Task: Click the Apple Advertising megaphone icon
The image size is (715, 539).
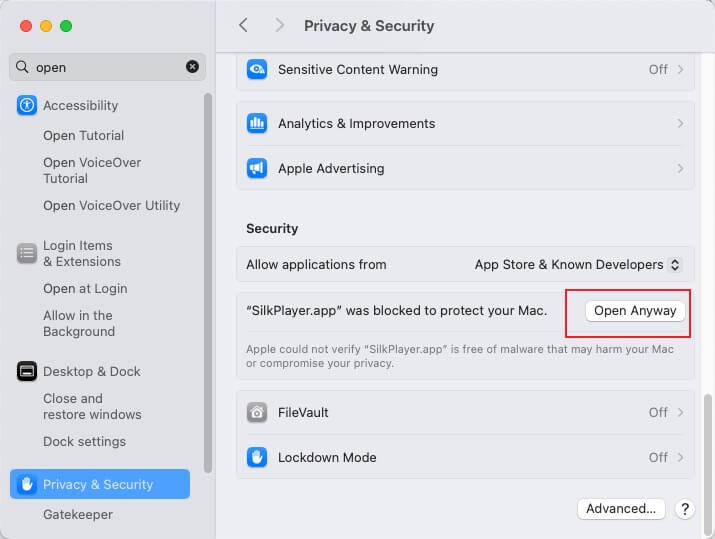Action: 257,168
